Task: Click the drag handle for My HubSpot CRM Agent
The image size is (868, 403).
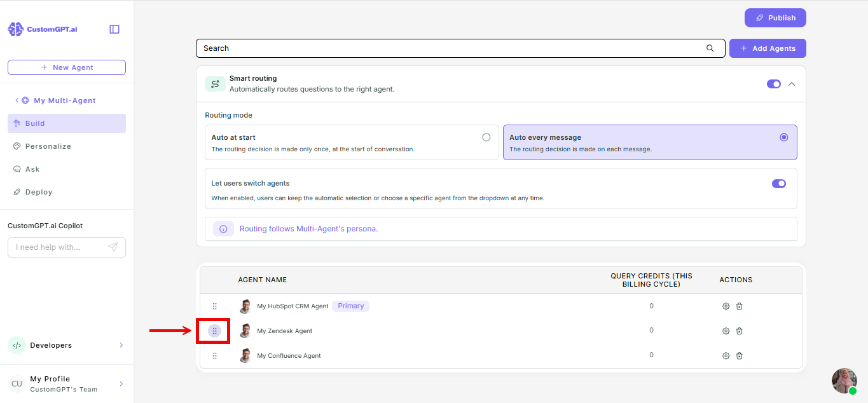Action: pyautogui.click(x=215, y=306)
